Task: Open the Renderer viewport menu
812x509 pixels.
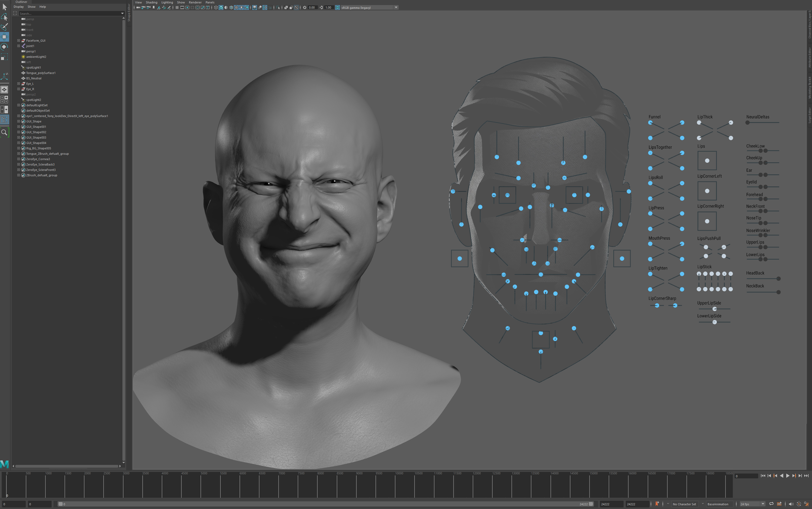Action: 195,2
